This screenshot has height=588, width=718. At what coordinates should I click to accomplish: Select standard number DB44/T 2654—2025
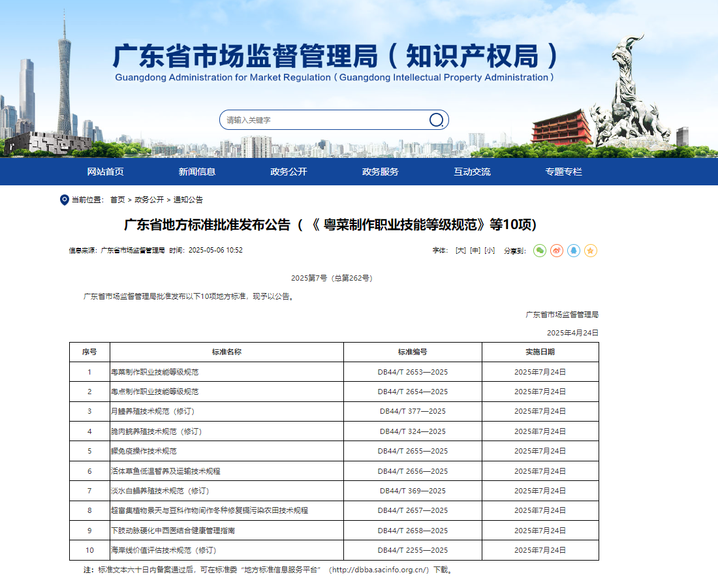coord(413,392)
